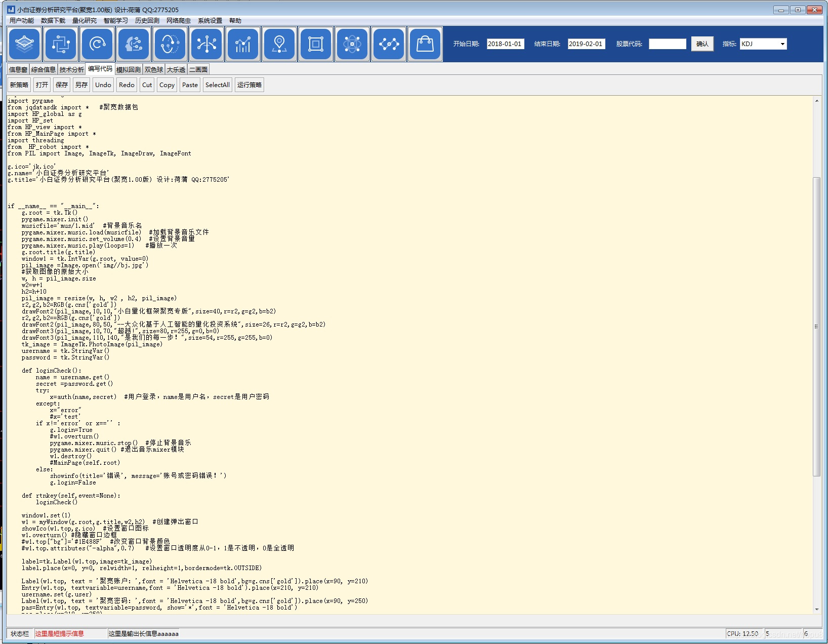The height and width of the screenshot is (644, 828).
Task: Click the 打开 button
Action: [x=42, y=85]
